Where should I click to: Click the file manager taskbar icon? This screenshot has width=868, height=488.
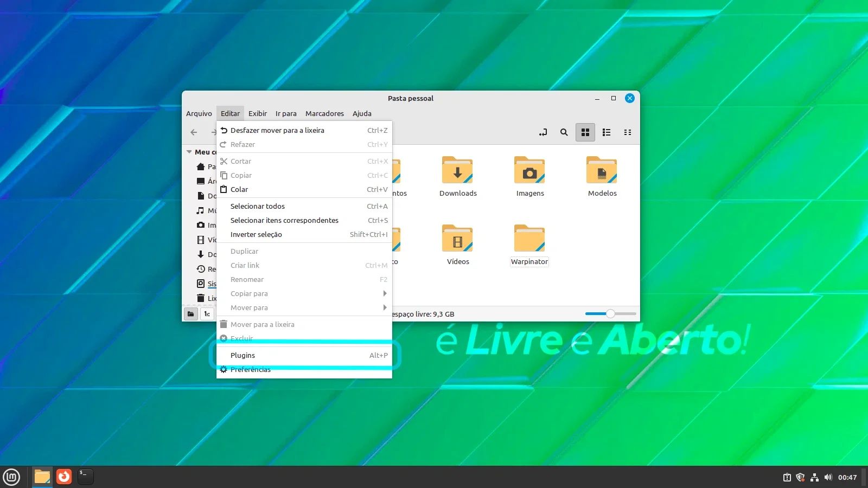tap(42, 477)
